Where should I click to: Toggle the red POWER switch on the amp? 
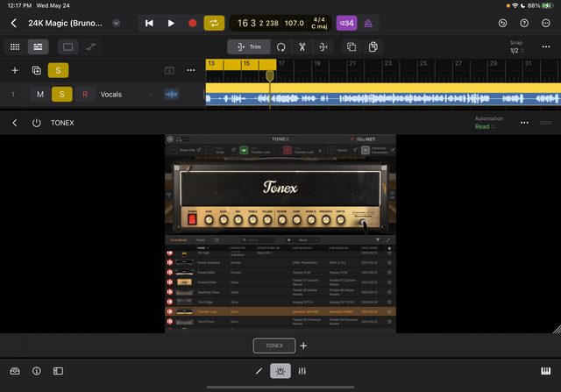[x=192, y=219]
